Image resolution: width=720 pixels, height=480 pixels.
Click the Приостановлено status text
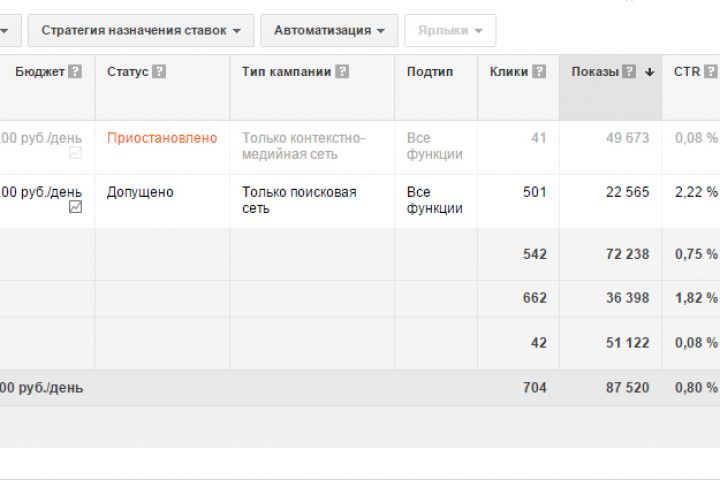[x=161, y=138]
